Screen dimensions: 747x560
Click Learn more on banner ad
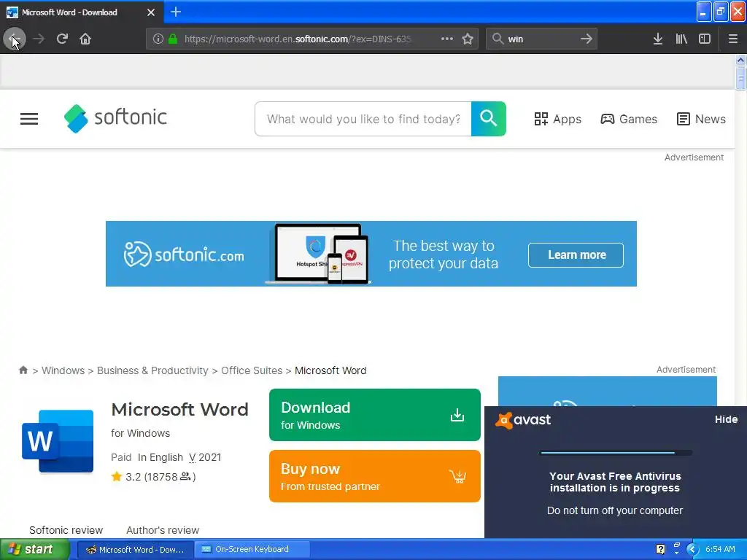click(x=576, y=255)
